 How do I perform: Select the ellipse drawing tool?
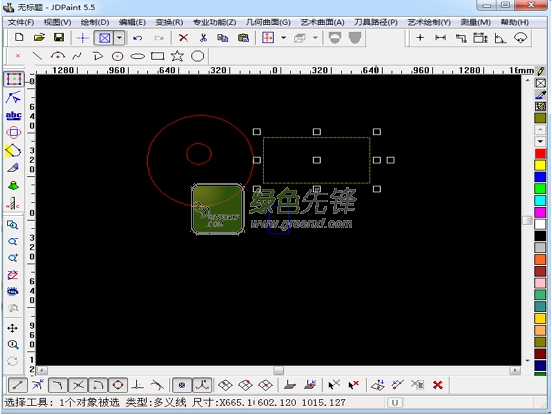[x=138, y=56]
